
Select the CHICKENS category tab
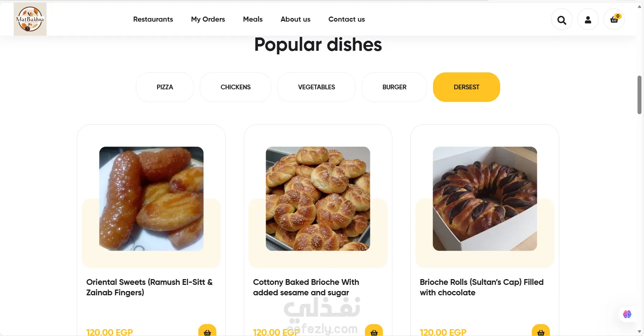coord(235,87)
